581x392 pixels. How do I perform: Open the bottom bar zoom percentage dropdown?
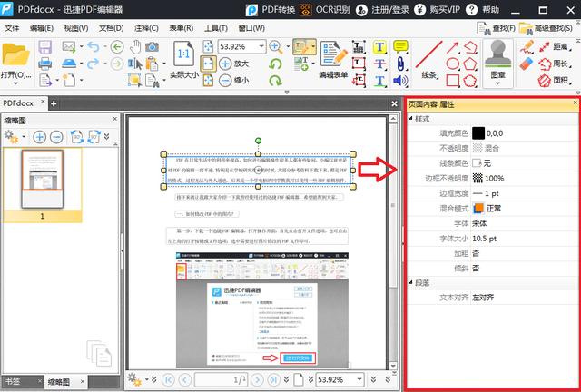tap(359, 379)
